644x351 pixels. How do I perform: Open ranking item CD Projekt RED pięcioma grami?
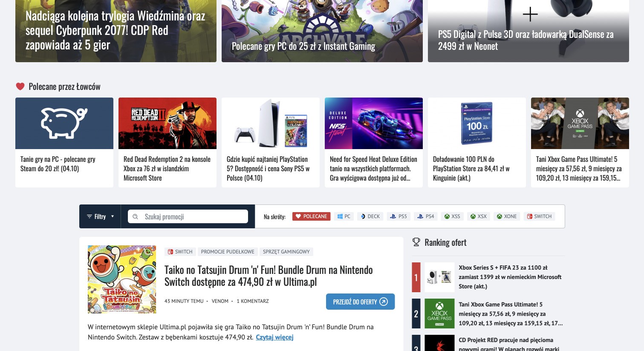click(509, 345)
